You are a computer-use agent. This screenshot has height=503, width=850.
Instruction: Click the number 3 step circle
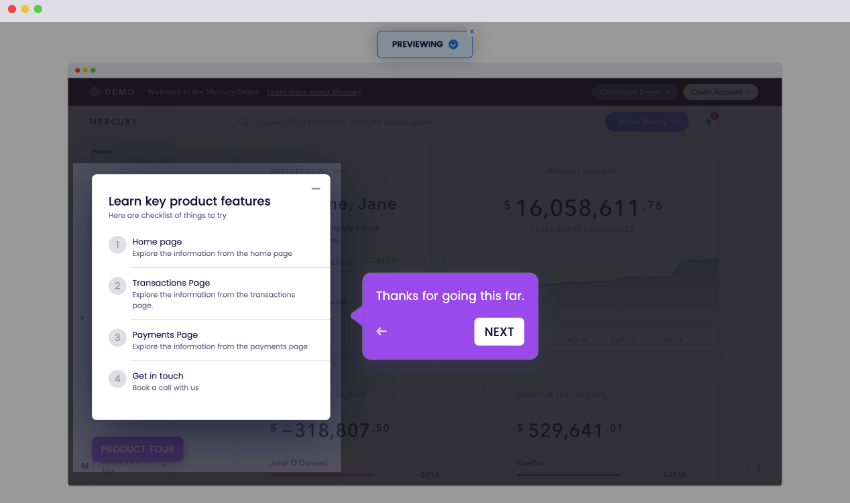[117, 338]
